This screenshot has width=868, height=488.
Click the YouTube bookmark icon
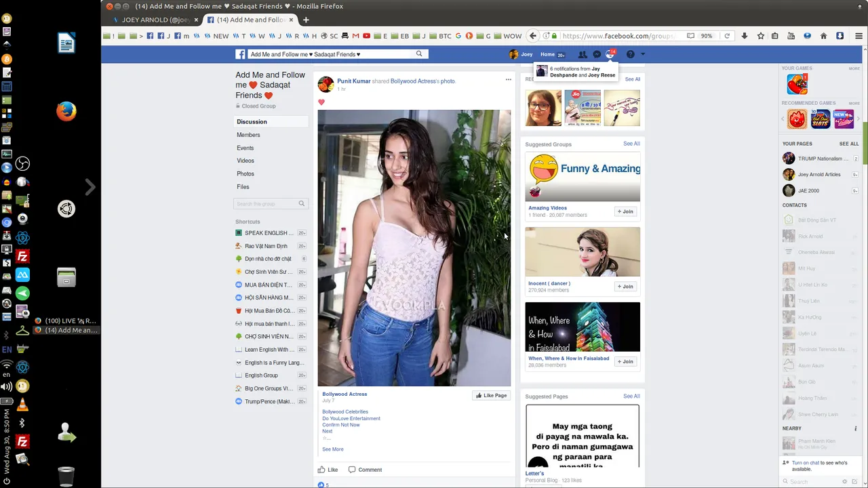click(366, 36)
